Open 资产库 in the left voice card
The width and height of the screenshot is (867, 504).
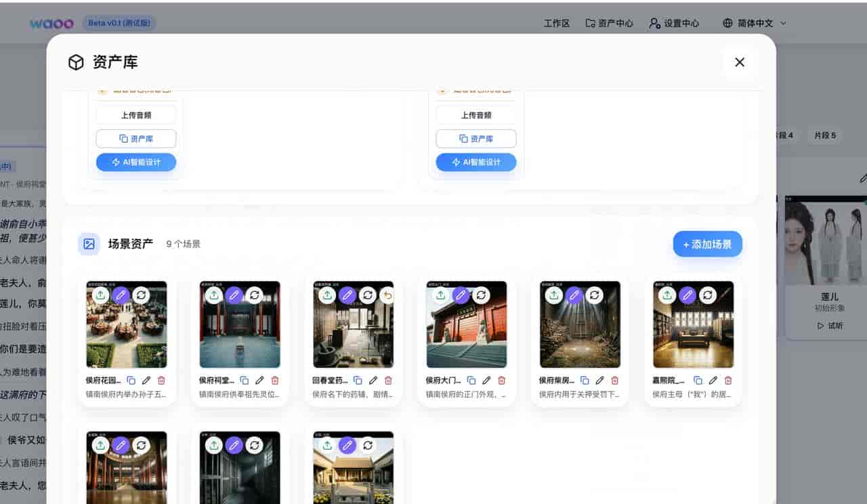coord(136,139)
